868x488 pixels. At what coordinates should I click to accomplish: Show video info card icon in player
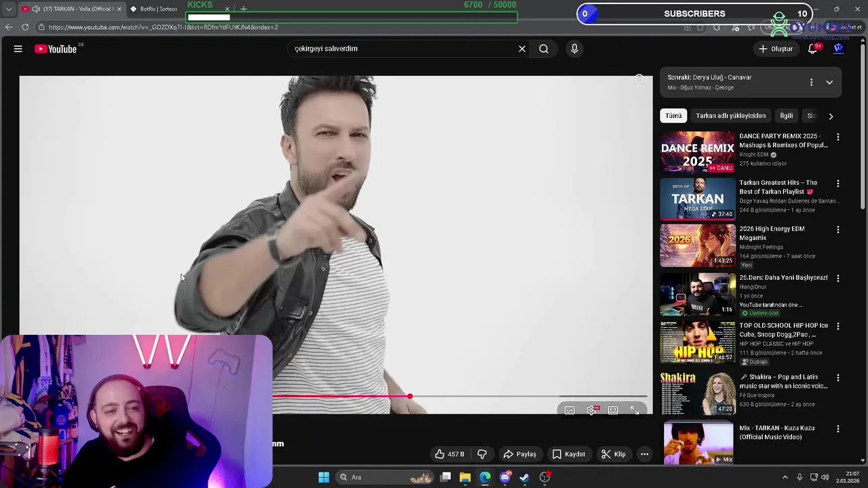639,79
